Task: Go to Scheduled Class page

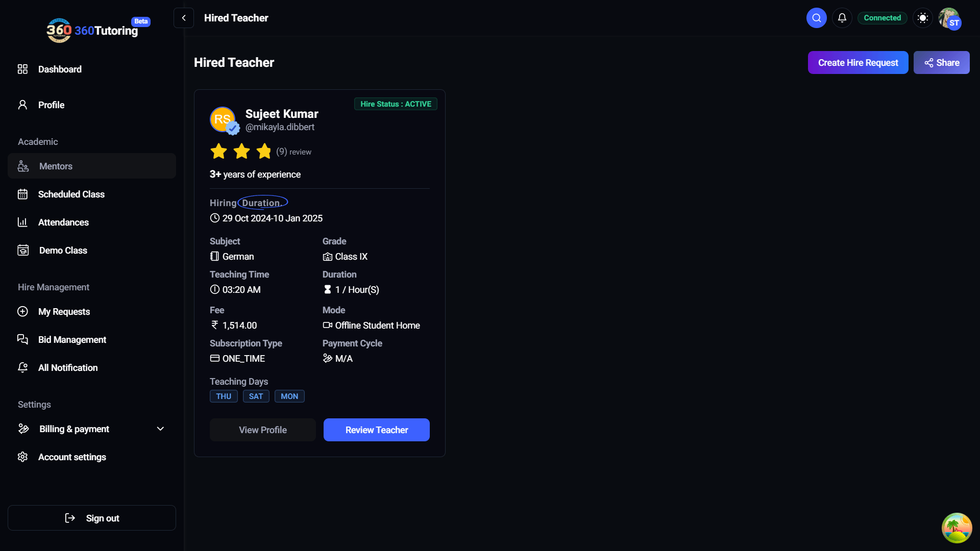Action: click(x=71, y=194)
